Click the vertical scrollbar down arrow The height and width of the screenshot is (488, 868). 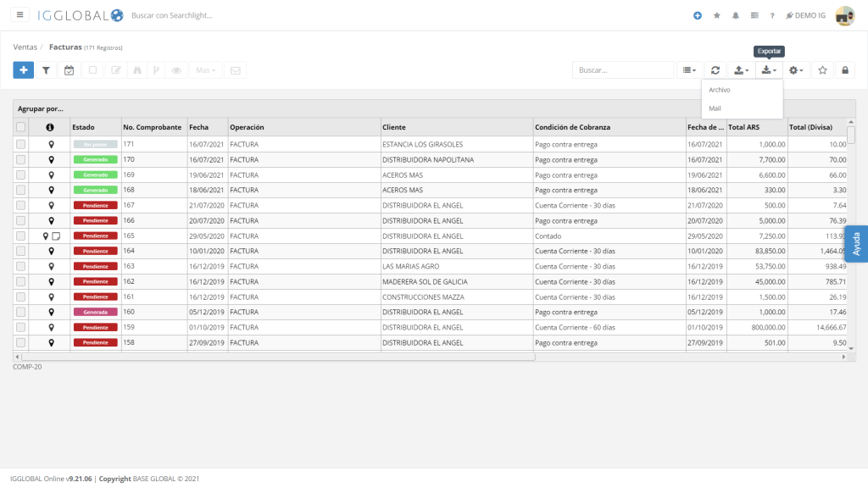point(851,348)
